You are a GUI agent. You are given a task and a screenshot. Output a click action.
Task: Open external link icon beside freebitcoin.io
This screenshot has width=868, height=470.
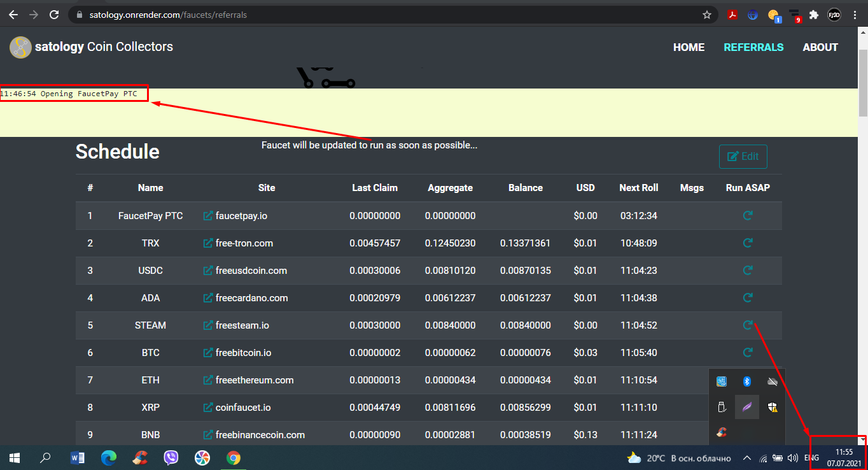(x=207, y=353)
